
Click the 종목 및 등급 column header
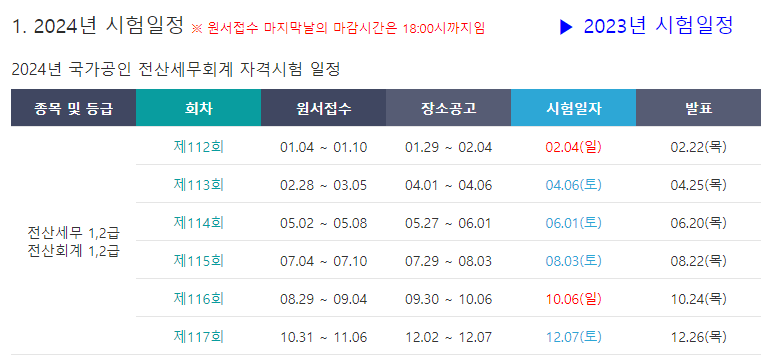tap(74, 108)
